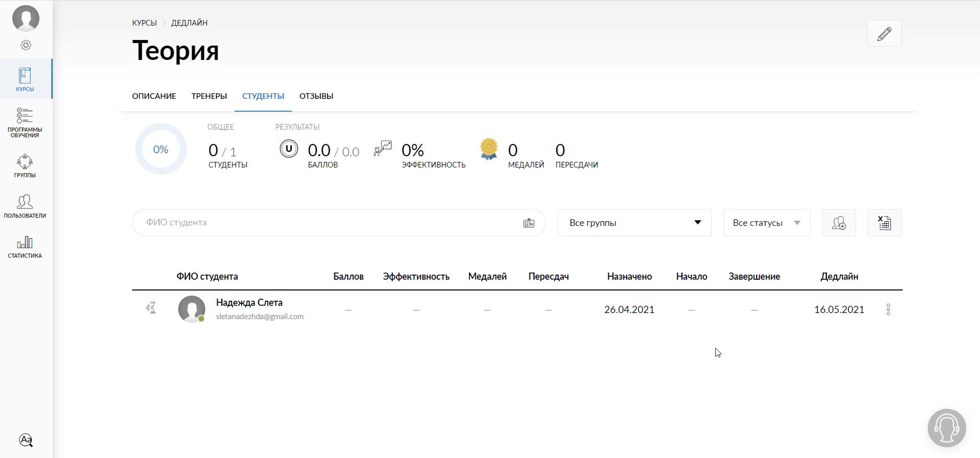980x458 pixels.
Task: Sort by Назначено column header
Action: coord(629,277)
